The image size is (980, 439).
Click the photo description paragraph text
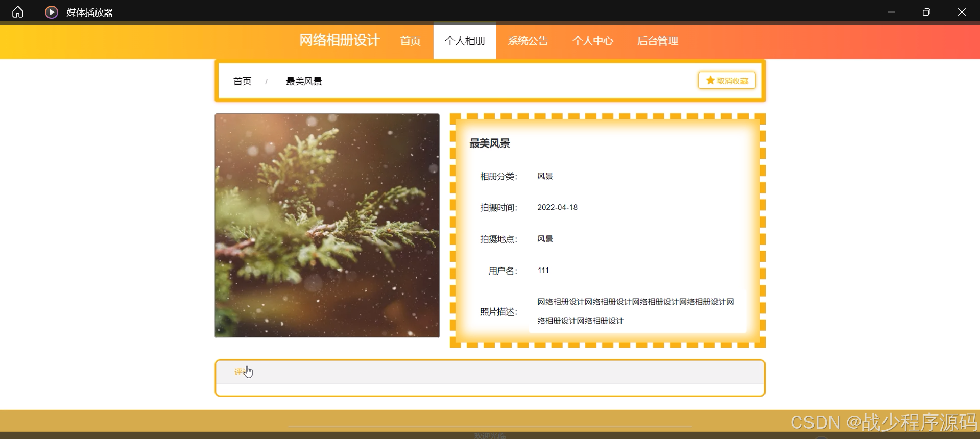pos(636,311)
